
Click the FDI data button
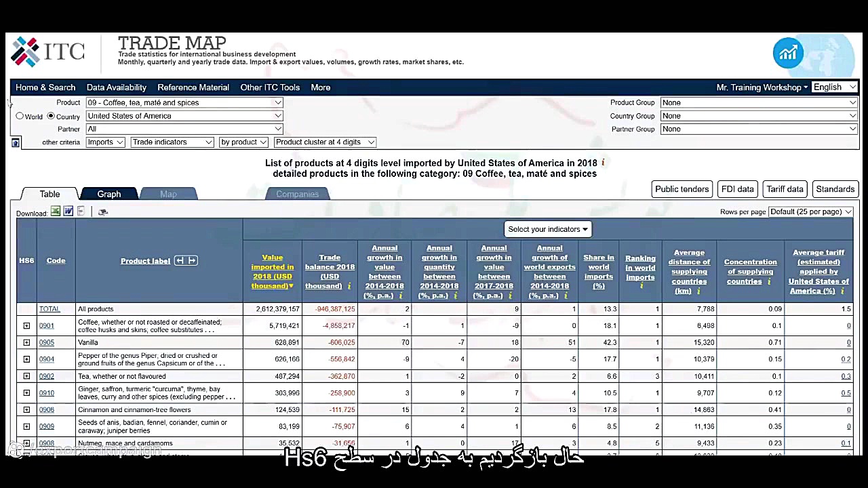(x=738, y=189)
